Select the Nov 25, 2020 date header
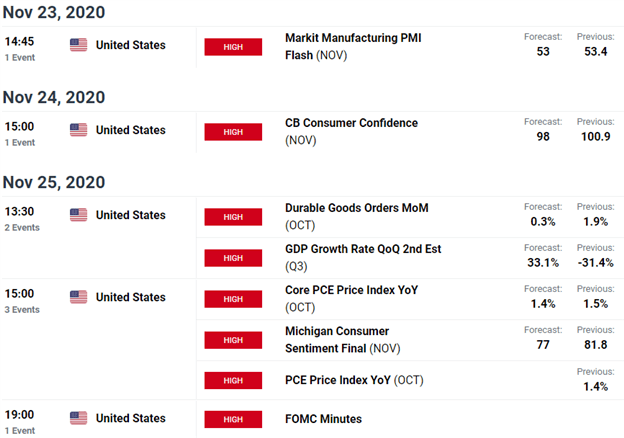Image resolution: width=624 pixels, height=438 pixels. [x=54, y=183]
